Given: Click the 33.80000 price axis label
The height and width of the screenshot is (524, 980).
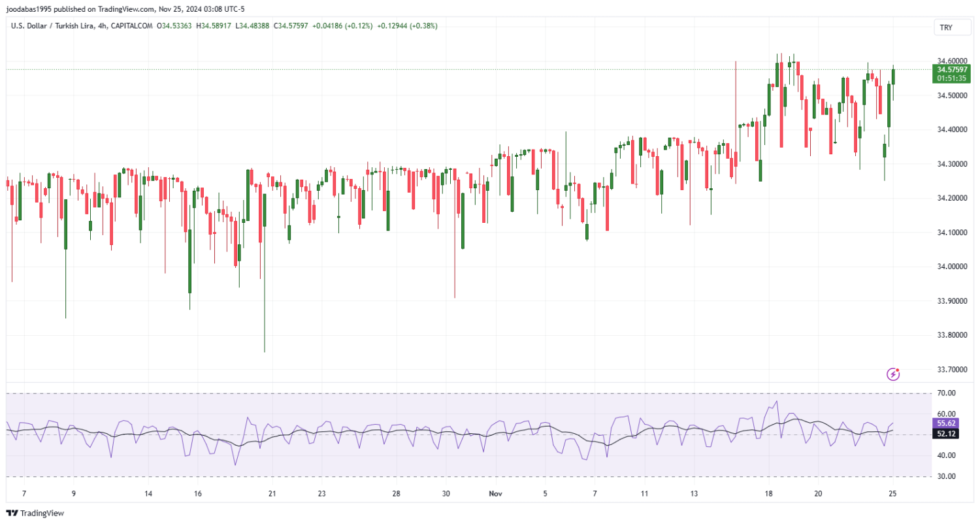Looking at the screenshot, I should (x=952, y=335).
